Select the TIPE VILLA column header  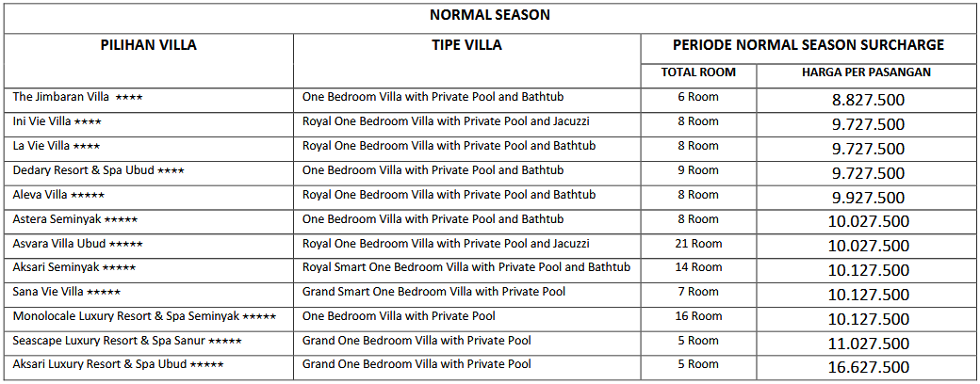[466, 45]
